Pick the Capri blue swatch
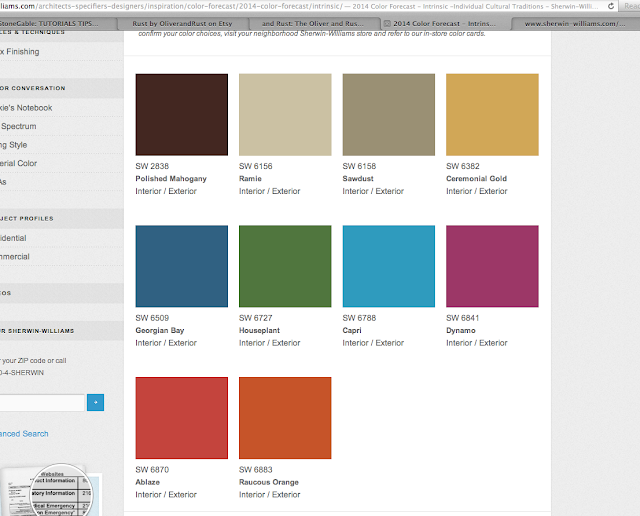This screenshot has width=640, height=516. 389,266
